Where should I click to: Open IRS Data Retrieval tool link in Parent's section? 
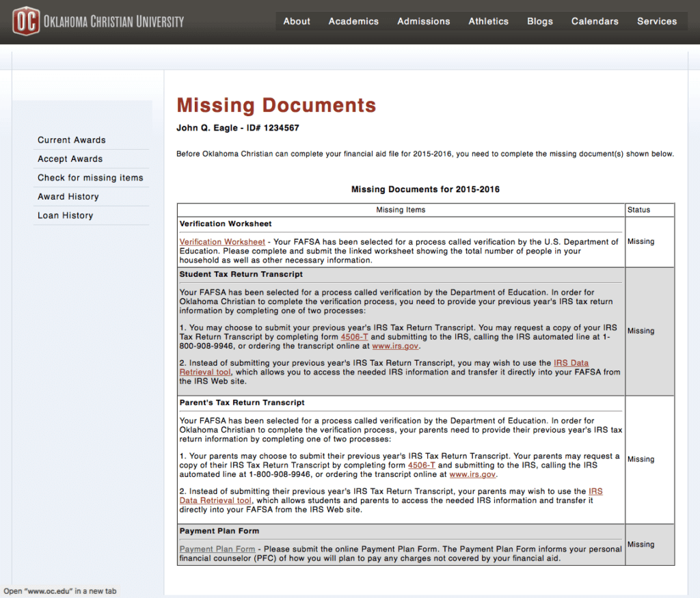tap(215, 500)
